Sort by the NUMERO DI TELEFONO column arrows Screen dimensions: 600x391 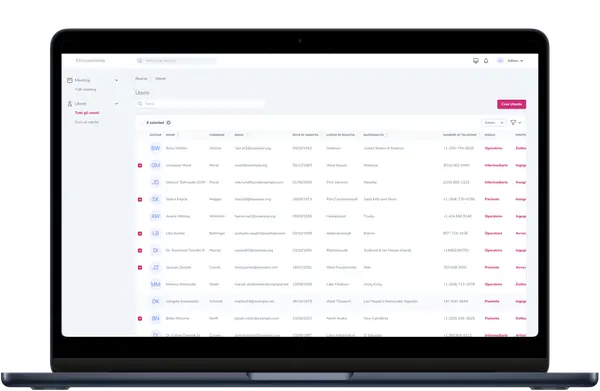479,135
